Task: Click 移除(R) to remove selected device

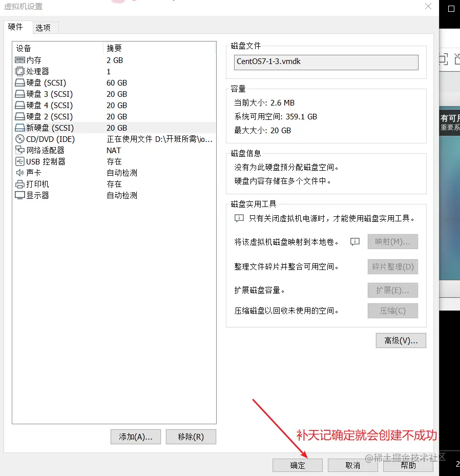Action: [x=191, y=437]
